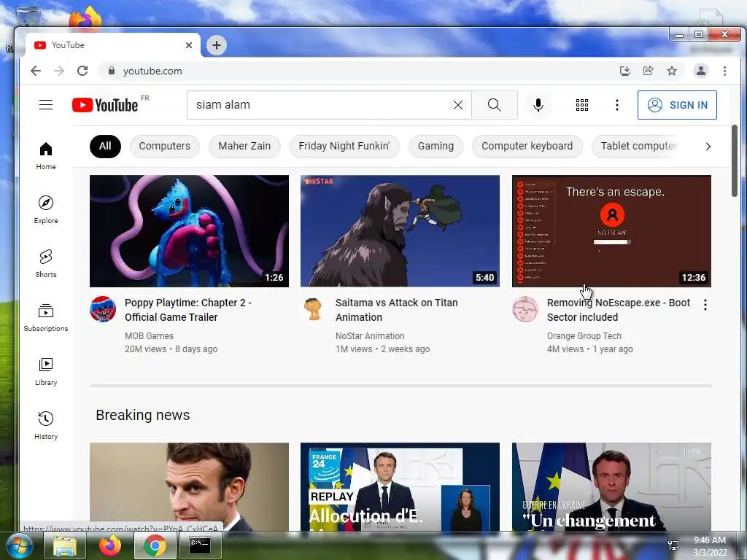Open the Un changement news thumbnail
The height and width of the screenshot is (560, 747).
(612, 486)
